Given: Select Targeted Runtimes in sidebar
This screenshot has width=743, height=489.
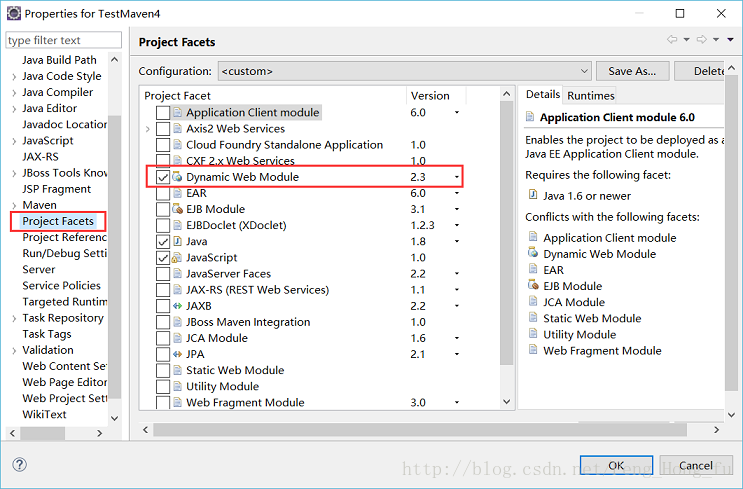Looking at the screenshot, I should pos(64,302).
